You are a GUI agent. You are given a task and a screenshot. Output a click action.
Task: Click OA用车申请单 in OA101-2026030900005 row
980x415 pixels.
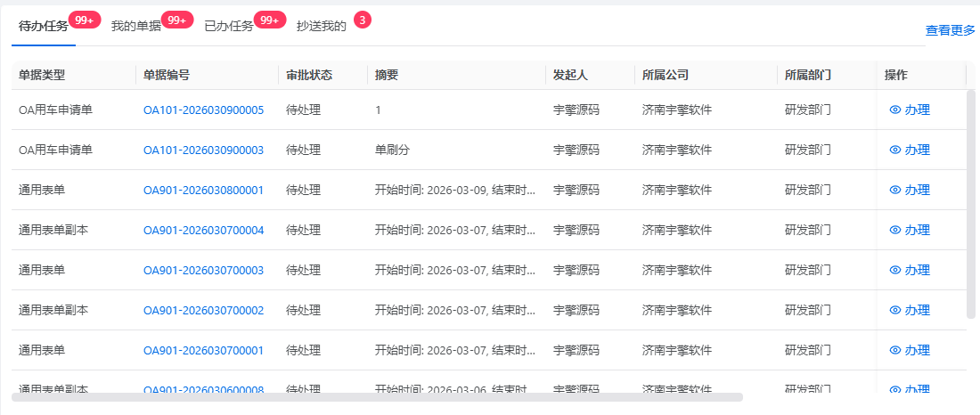pos(55,110)
